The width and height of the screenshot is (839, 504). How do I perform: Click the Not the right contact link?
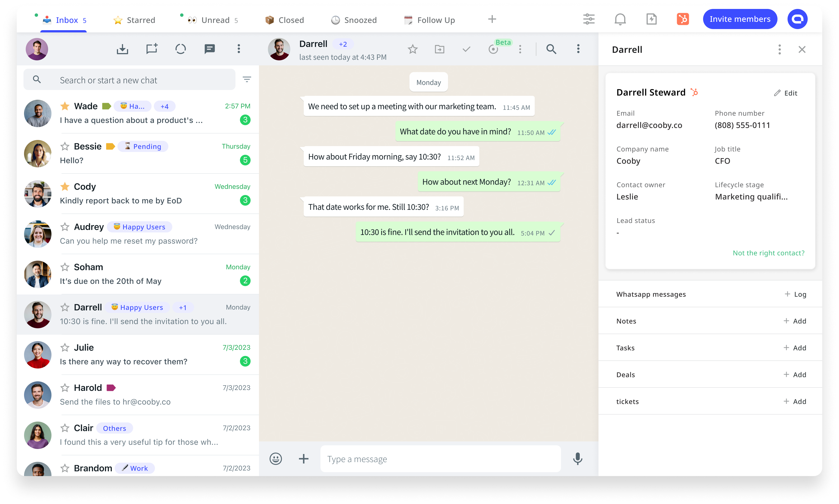pyautogui.click(x=768, y=253)
